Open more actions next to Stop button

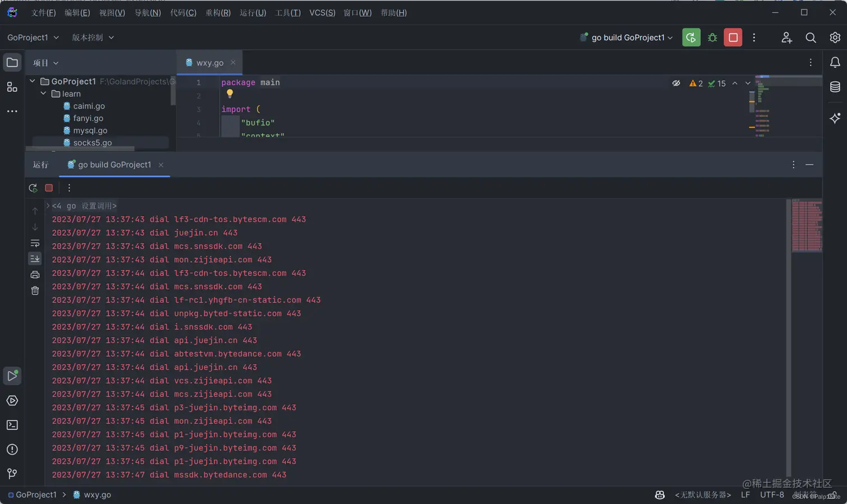point(754,38)
